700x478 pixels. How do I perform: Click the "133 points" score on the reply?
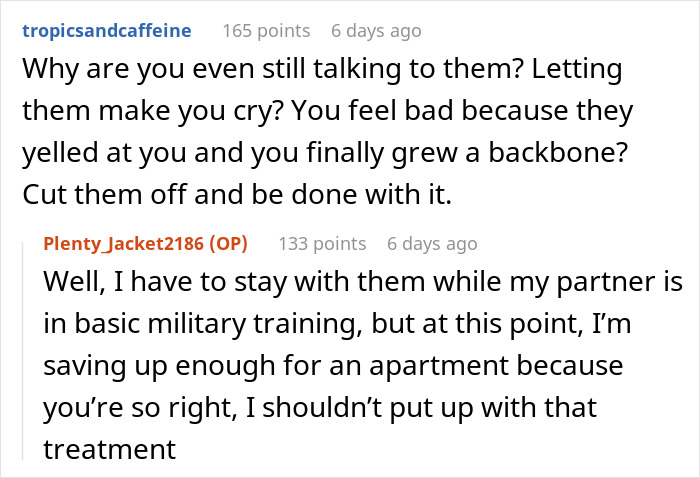tap(321, 243)
